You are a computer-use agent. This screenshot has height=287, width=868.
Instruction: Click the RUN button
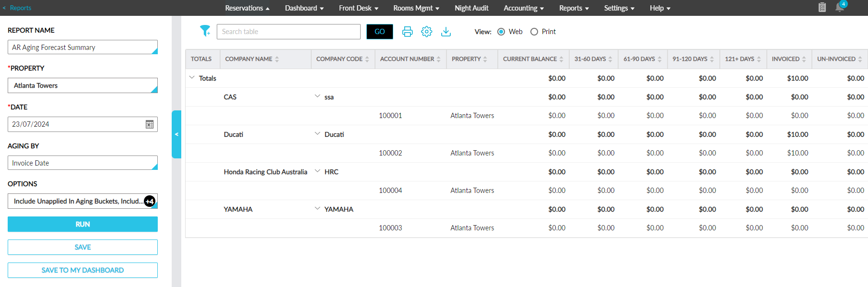[x=82, y=224]
